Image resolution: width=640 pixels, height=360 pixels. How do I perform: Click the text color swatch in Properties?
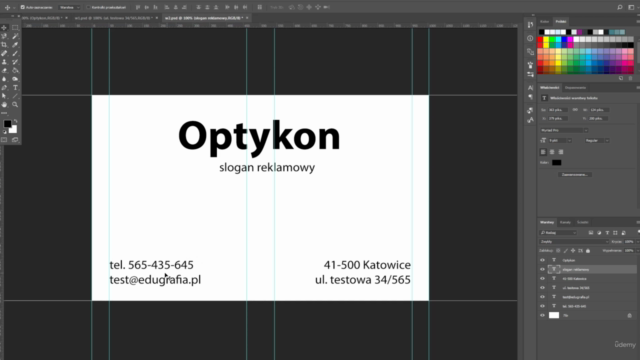tap(556, 162)
